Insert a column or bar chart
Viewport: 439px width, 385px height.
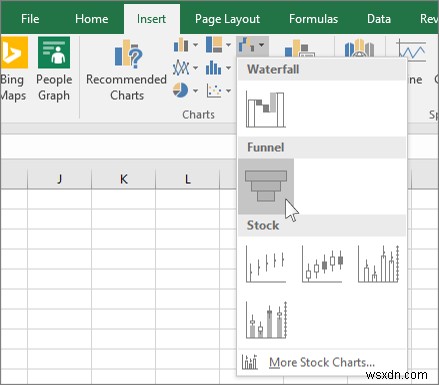pos(181,45)
